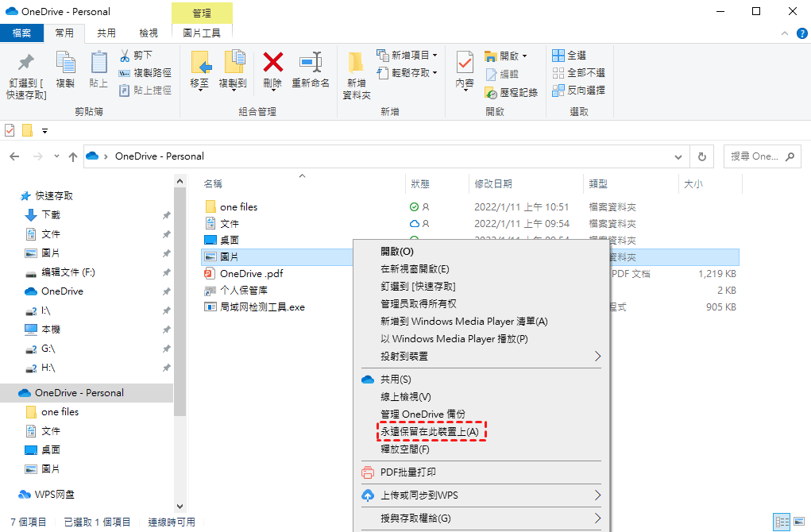Switch to details view icon in status bar
This screenshot has height=532, width=811.
pos(782,522)
